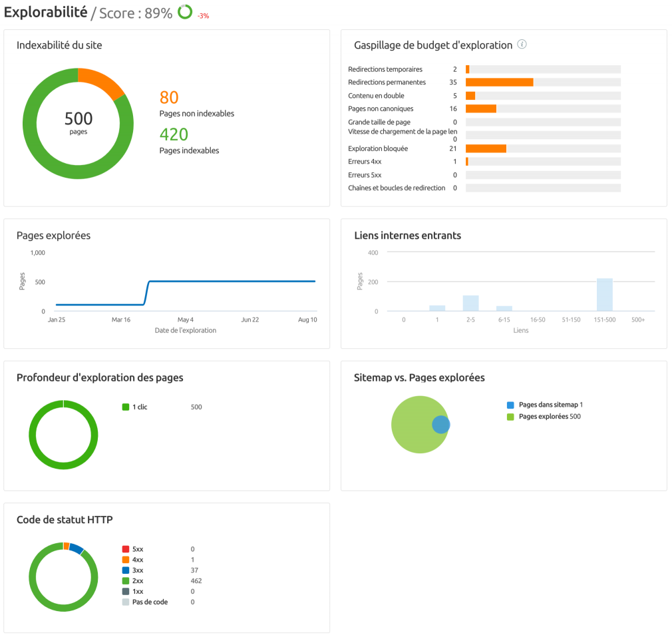Click the blue Pages dans sitemap legend swatch
The image size is (672, 639).
tap(510, 405)
